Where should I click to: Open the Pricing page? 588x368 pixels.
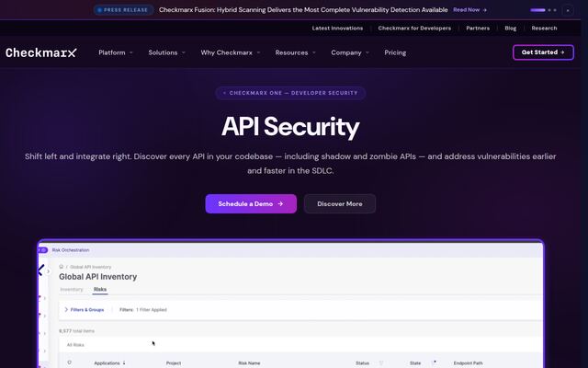click(395, 52)
